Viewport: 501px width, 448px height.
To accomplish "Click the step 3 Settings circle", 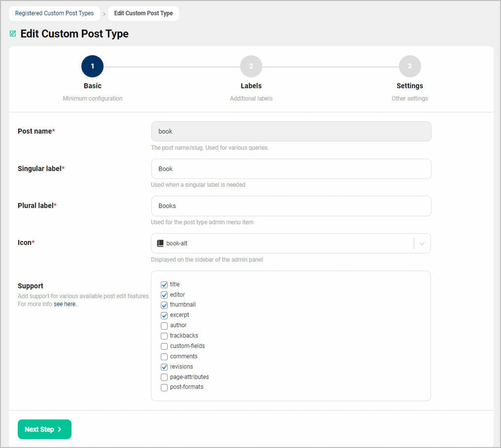I will point(410,66).
